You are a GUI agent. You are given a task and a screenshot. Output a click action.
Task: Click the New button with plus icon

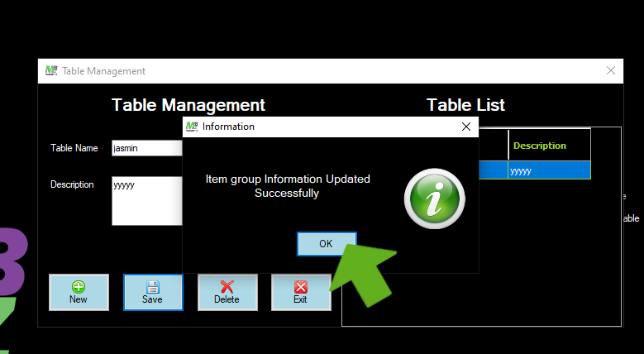(x=79, y=292)
